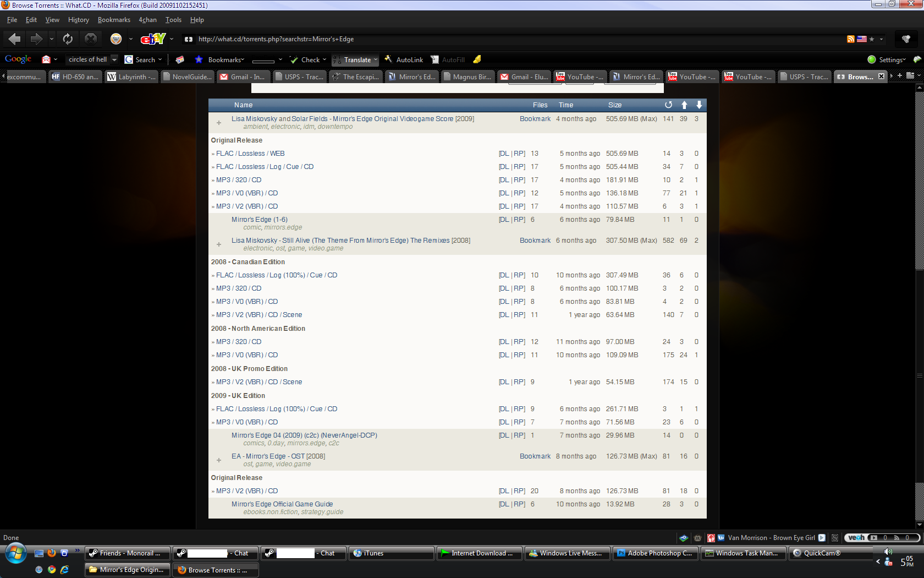924x578 pixels.
Task: Sort by seeders up arrow column
Action: click(684, 105)
